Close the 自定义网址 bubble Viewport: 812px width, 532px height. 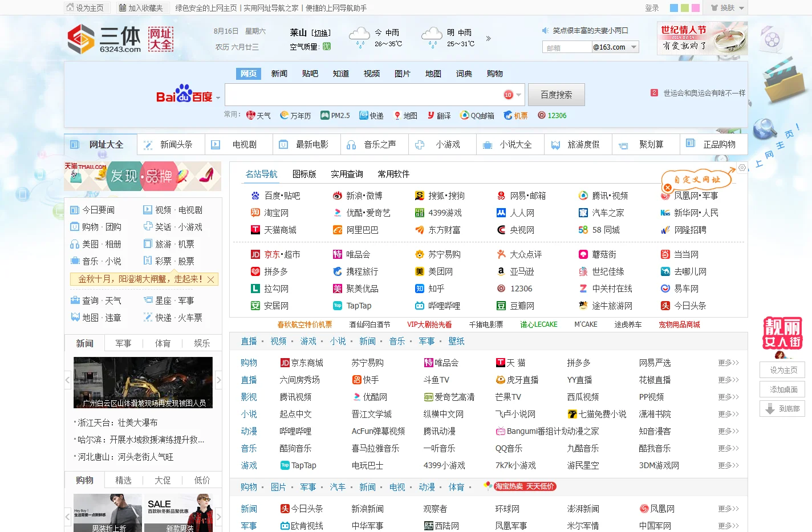tap(667, 187)
